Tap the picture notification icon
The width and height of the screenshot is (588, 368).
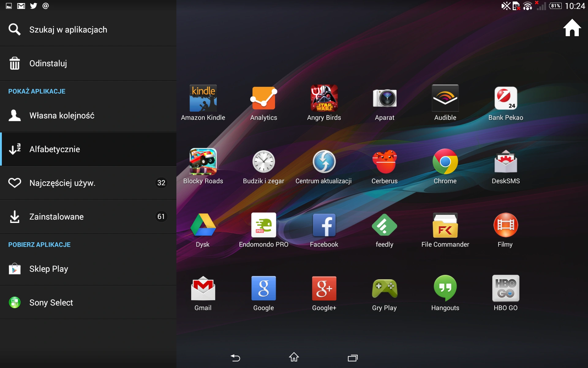pos(9,6)
